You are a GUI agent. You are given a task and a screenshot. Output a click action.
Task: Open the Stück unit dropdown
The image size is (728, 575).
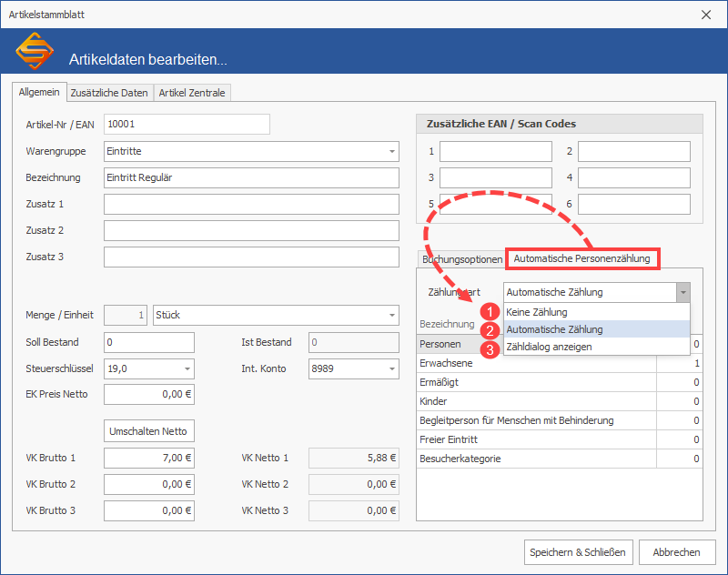click(391, 316)
